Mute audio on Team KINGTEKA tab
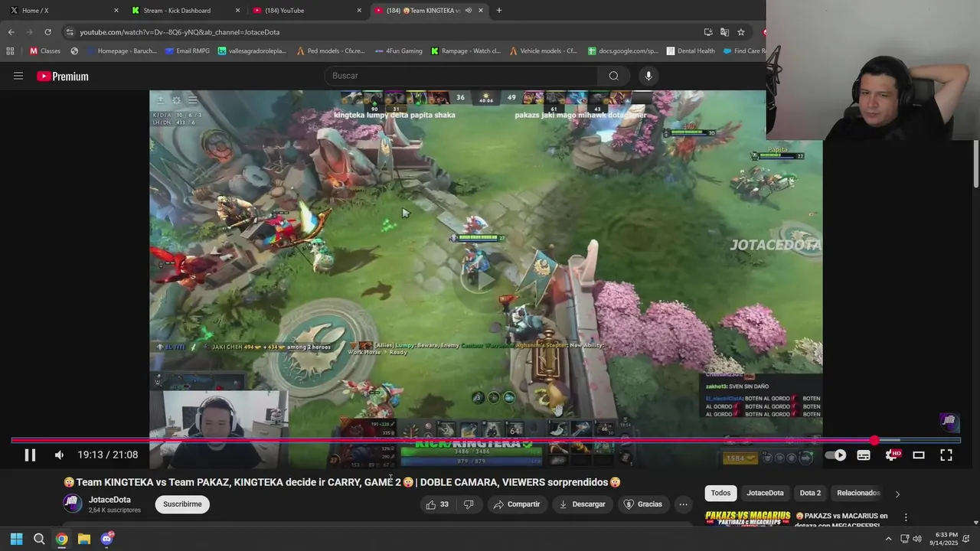 click(x=468, y=10)
